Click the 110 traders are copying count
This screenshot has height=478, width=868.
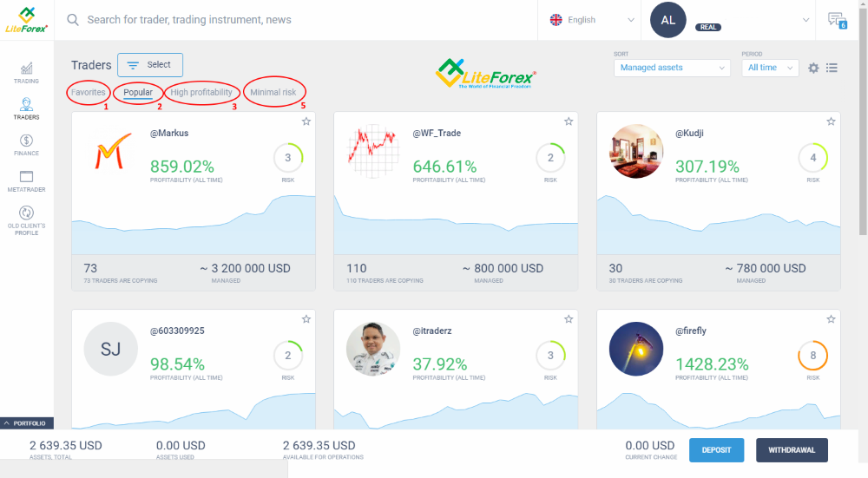coord(357,268)
